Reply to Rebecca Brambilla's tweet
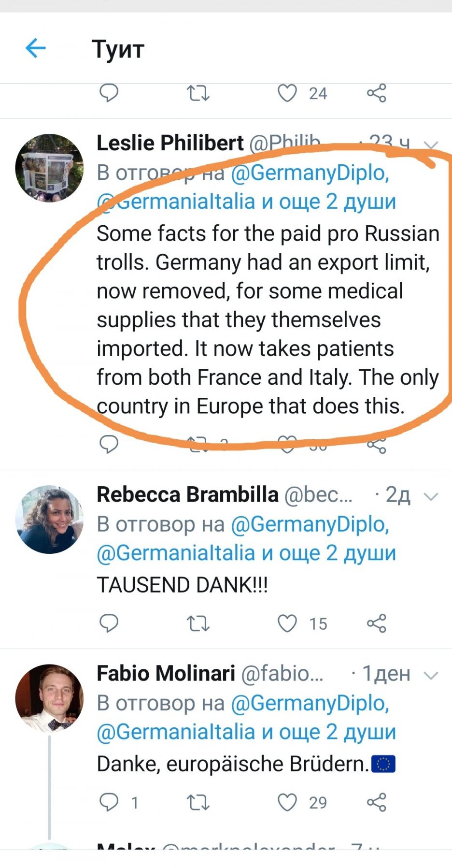Image resolution: width=452 pixels, height=868 pixels. pos(109,623)
